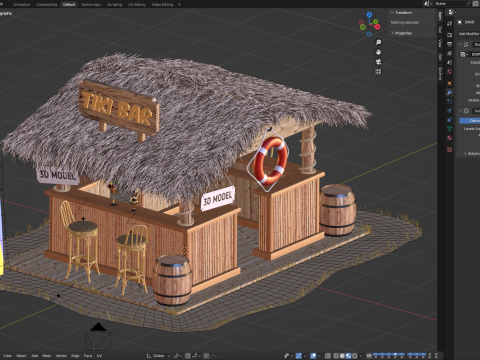Open the Tool properties tab icon
480x360 pixels.
coord(450,23)
